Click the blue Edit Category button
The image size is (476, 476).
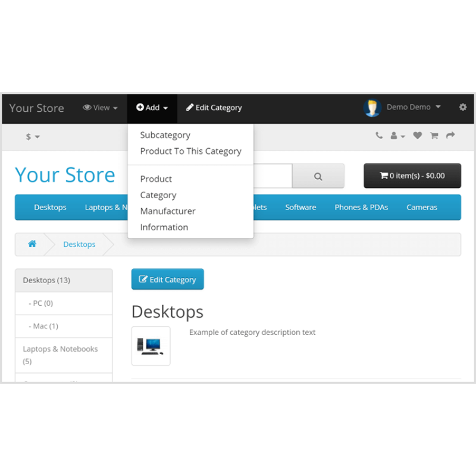tap(167, 279)
